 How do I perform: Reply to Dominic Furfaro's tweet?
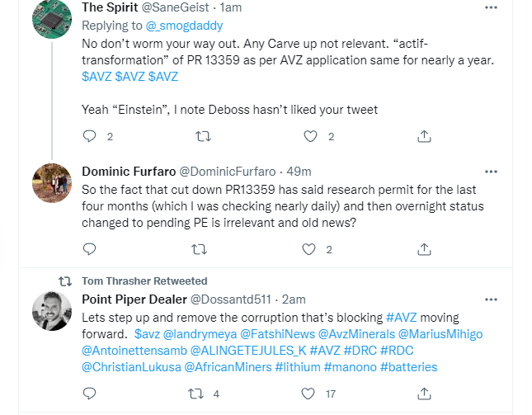click(90, 248)
